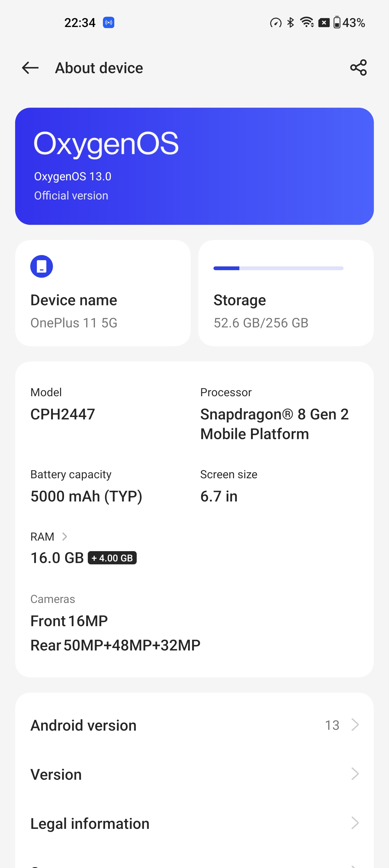389x868 pixels.
Task: Open Version details chevron arrow
Action: click(355, 774)
